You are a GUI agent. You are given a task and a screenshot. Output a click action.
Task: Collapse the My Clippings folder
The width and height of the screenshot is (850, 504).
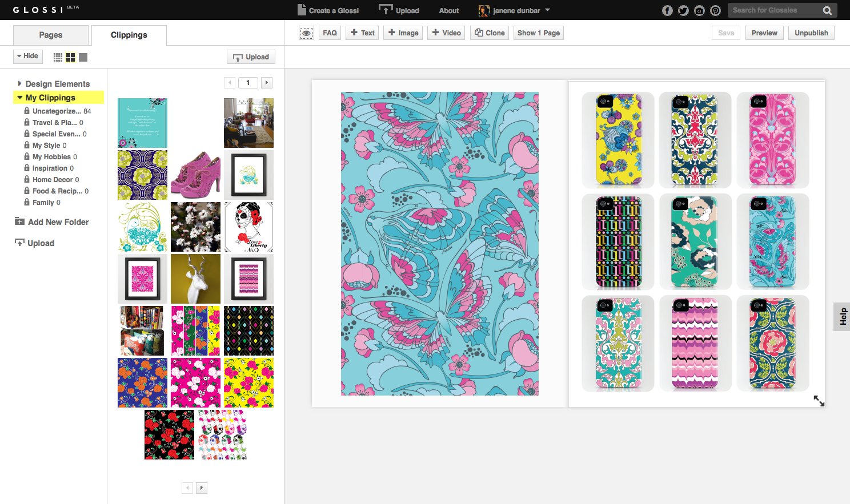(x=20, y=98)
